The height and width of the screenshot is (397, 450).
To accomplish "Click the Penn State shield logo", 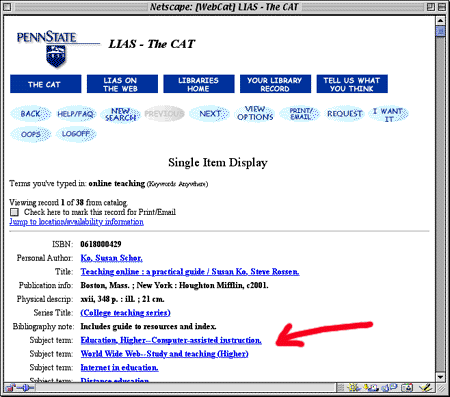I will point(55,56).
